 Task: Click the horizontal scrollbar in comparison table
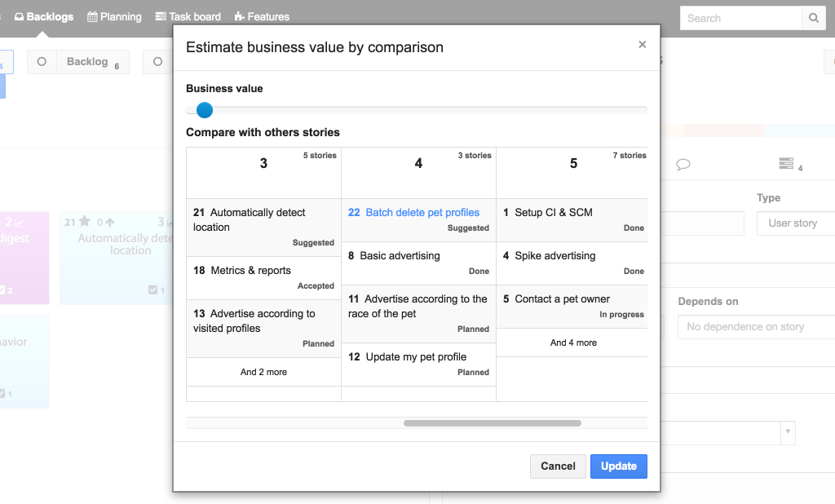coord(492,423)
